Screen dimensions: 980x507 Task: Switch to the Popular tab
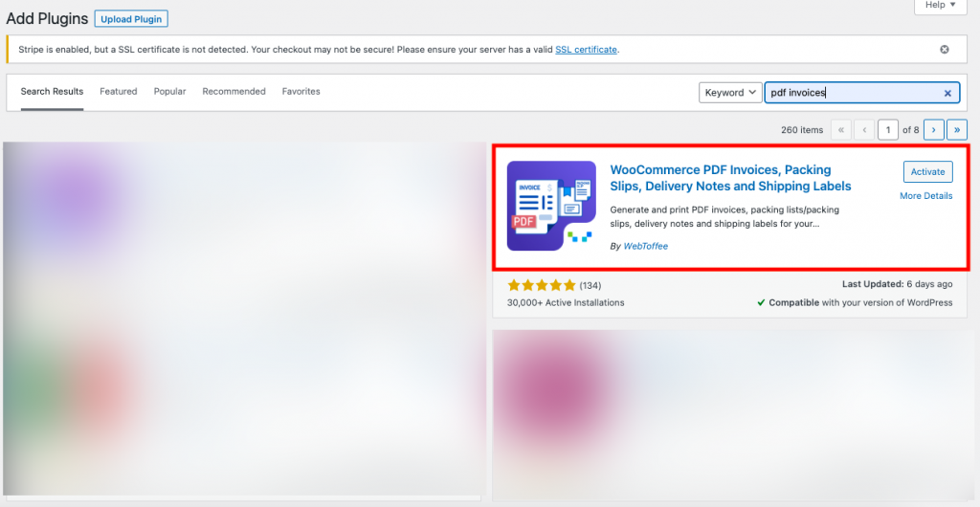[x=170, y=92]
